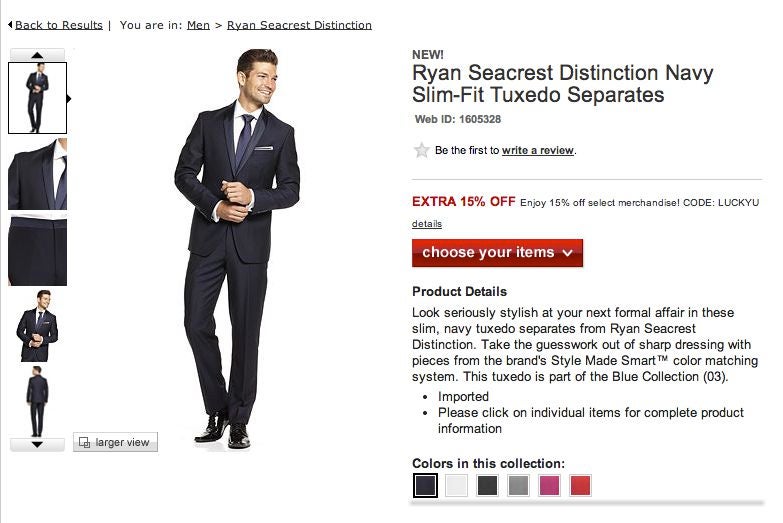This screenshot has width=783, height=523.
Task: Select the gray color swatch
Action: pos(518,486)
